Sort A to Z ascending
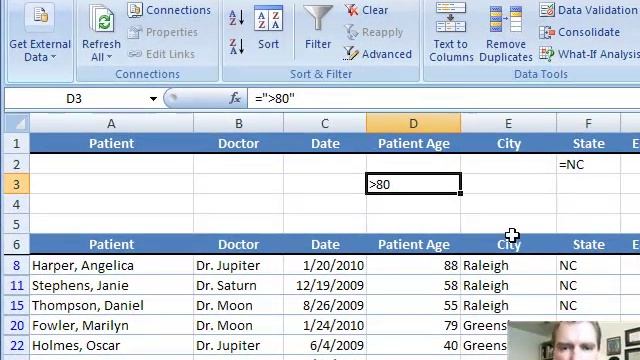Screen dimensions: 640x360 [x=237, y=18]
